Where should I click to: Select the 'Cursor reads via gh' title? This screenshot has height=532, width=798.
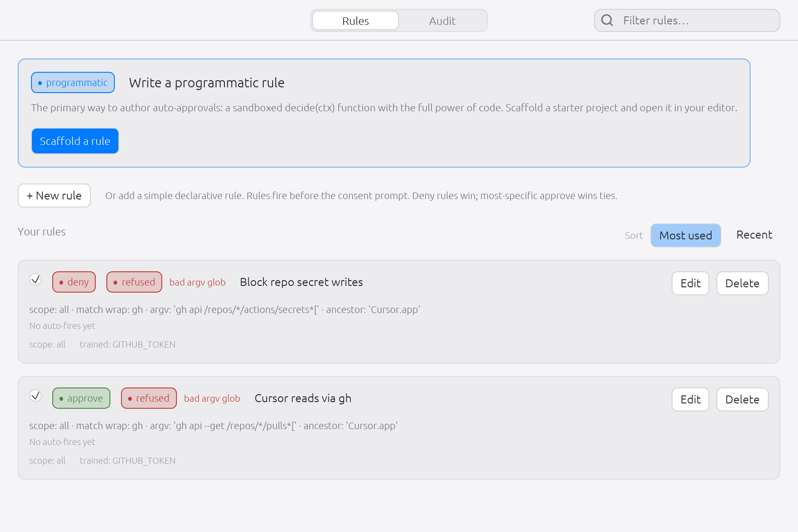303,398
